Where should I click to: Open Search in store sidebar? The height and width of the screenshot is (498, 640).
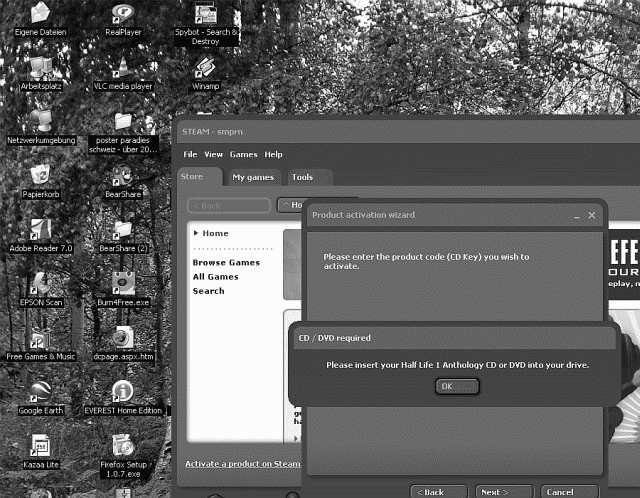click(208, 291)
